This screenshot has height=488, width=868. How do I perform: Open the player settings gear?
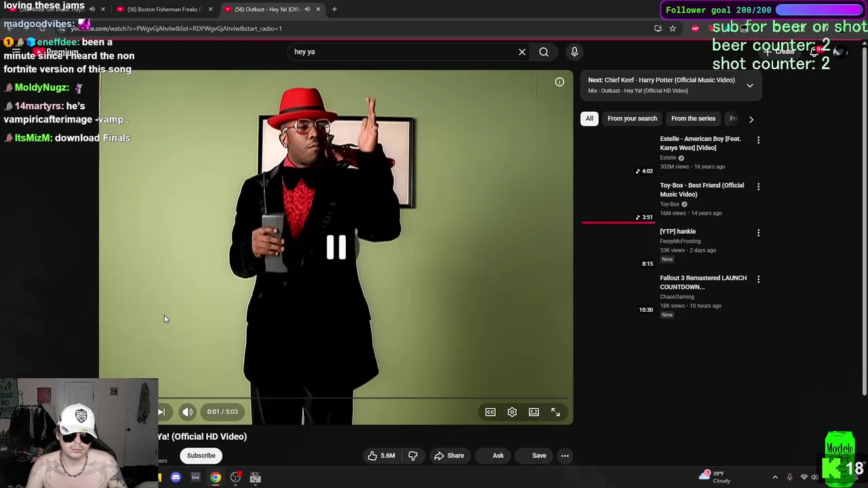click(x=512, y=412)
